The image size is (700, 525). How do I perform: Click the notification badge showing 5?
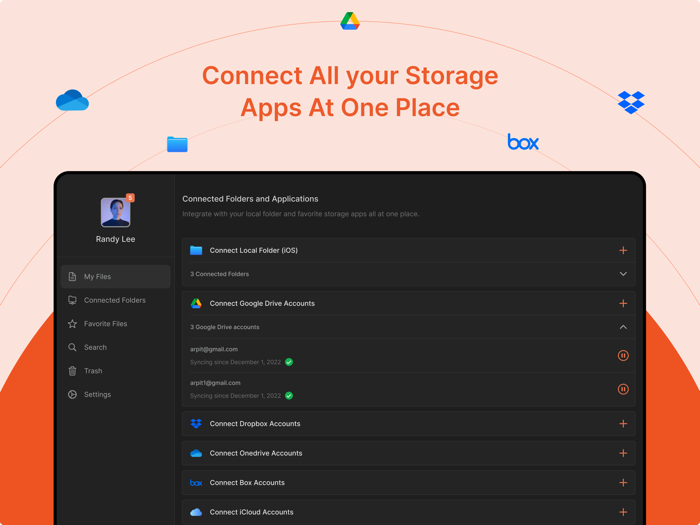(x=130, y=198)
